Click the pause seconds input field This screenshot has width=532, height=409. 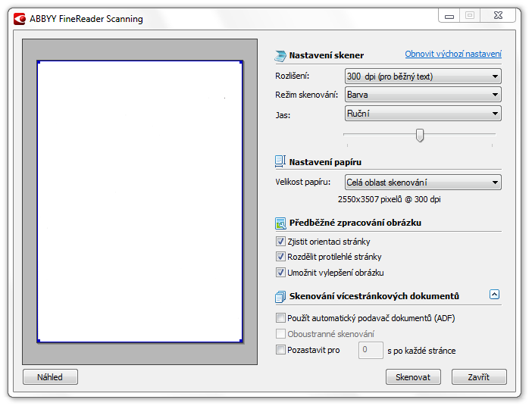371,350
